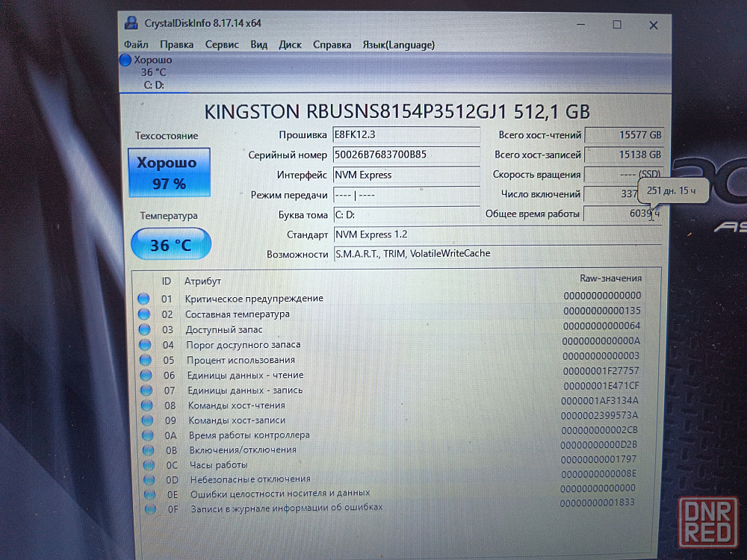747x560 pixels.
Task: Click the Хорошо 97 % health status button
Action: point(169,172)
